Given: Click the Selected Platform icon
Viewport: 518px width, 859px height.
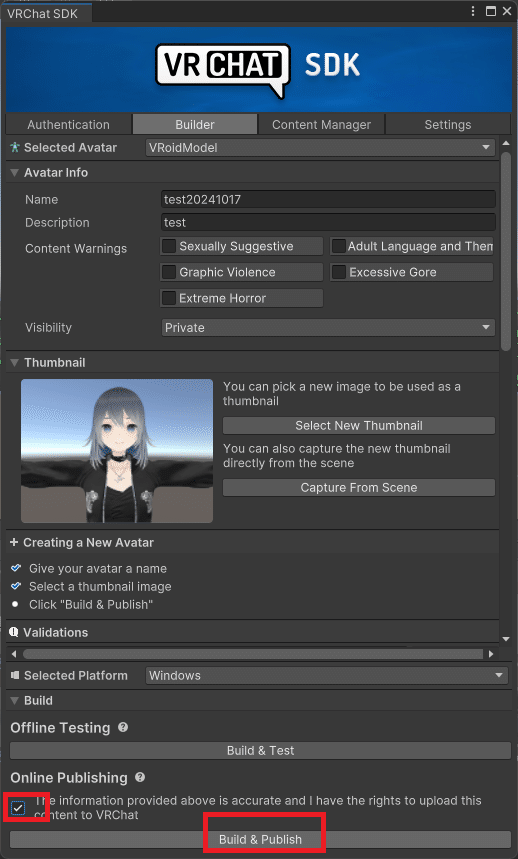Looking at the screenshot, I should click(x=15, y=675).
